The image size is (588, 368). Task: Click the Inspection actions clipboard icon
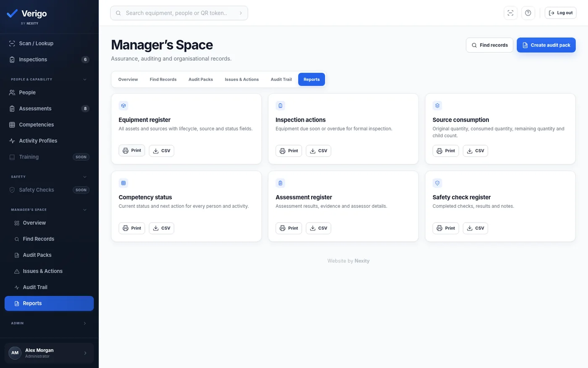coord(280,106)
